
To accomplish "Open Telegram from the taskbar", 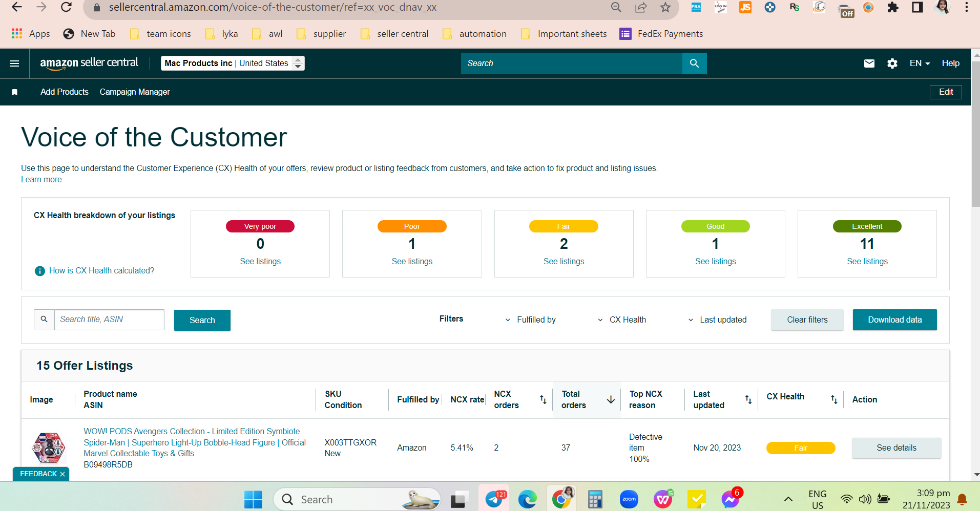I will tap(494, 500).
